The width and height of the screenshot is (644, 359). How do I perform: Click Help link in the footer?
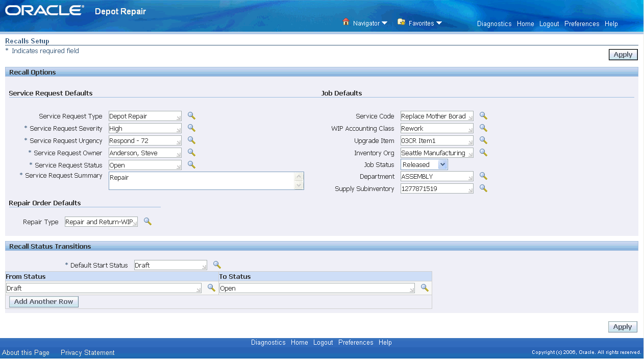(x=385, y=343)
